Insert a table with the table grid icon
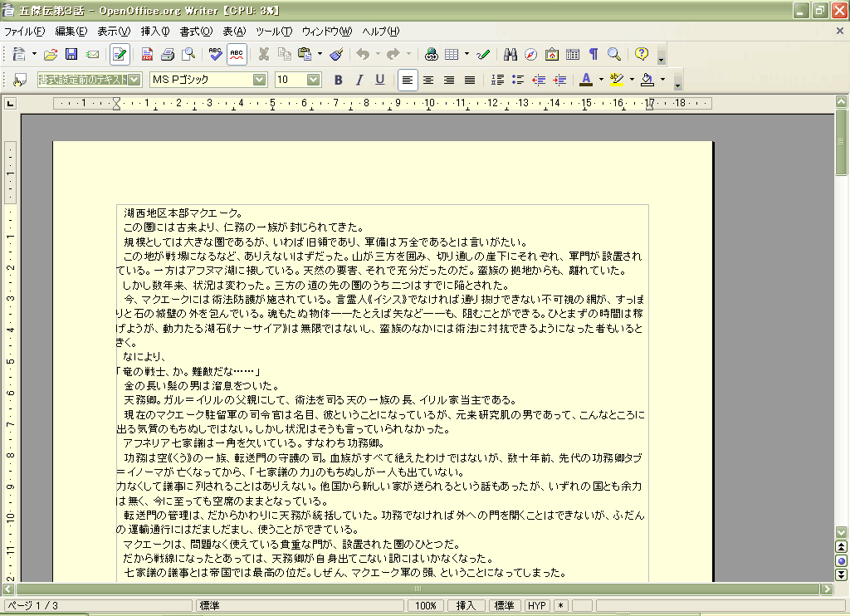 coord(452,54)
